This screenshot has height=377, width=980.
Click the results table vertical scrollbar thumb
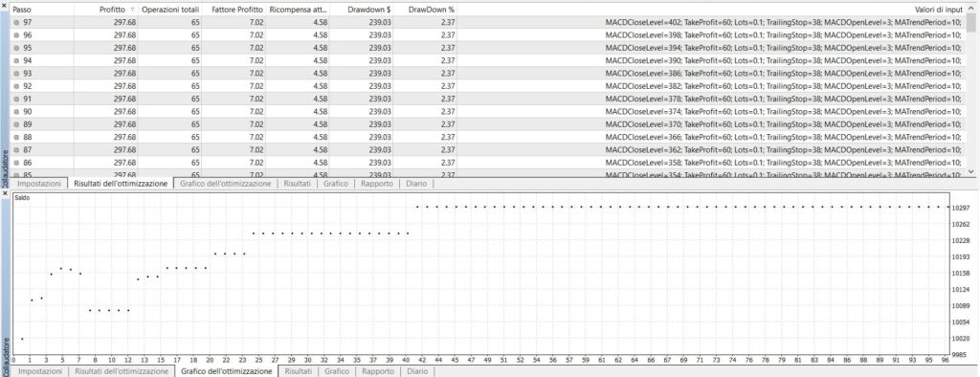click(x=970, y=23)
